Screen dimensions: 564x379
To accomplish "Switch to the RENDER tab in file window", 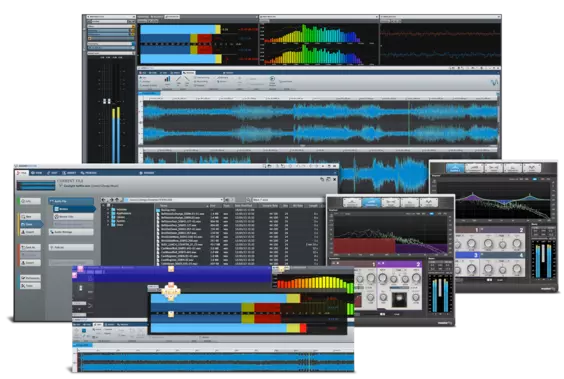I will point(147,173).
